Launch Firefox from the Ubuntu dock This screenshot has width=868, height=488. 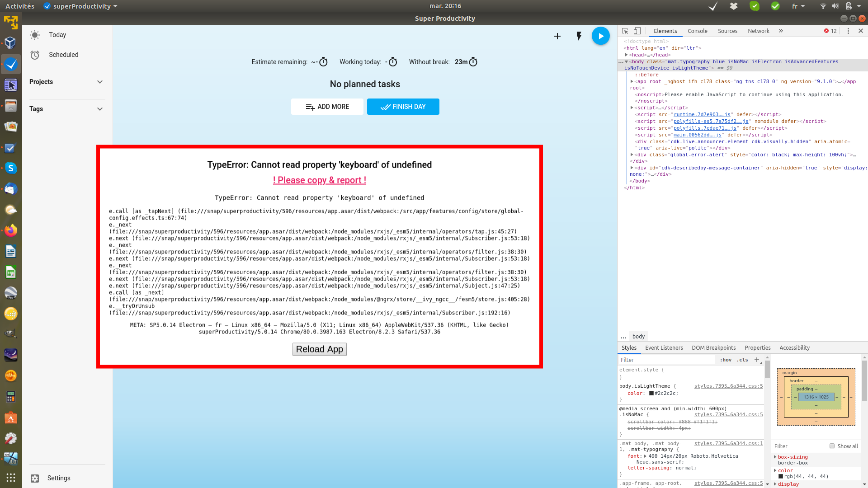(x=11, y=230)
